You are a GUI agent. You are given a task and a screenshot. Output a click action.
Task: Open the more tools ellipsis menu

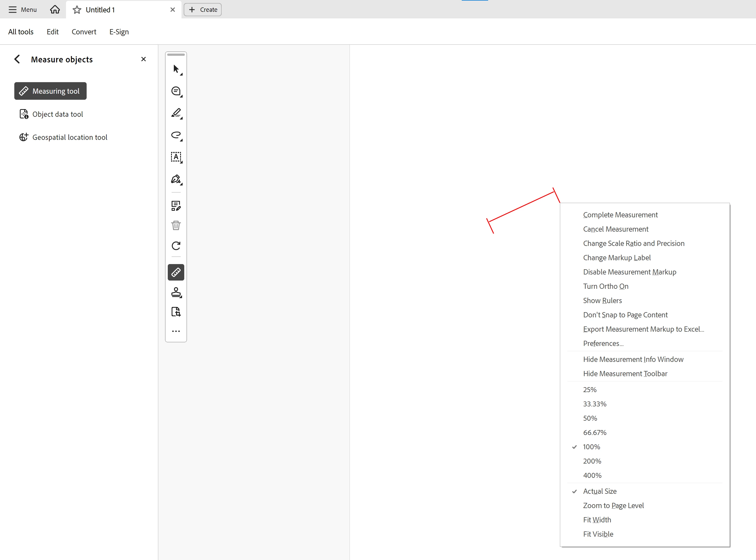[x=176, y=331]
